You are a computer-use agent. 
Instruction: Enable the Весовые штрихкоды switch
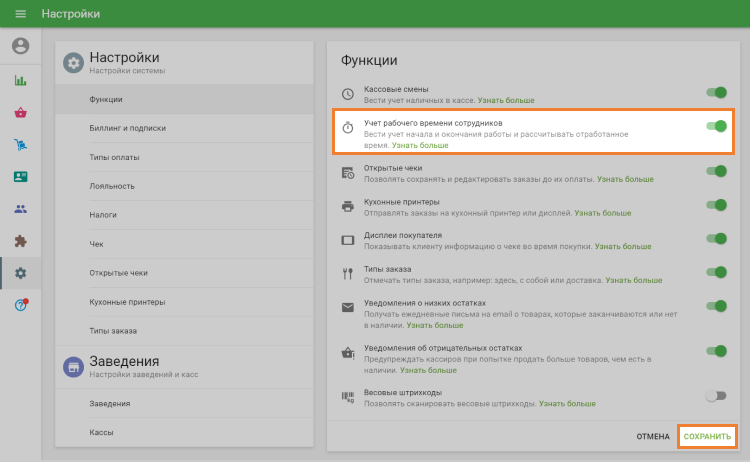[x=716, y=396]
